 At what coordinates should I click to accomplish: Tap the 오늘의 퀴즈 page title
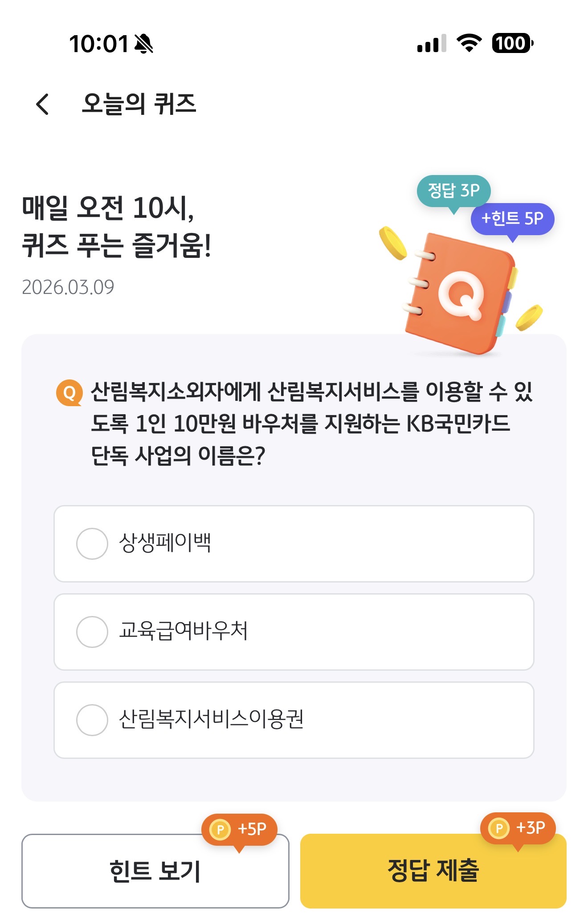tap(139, 104)
